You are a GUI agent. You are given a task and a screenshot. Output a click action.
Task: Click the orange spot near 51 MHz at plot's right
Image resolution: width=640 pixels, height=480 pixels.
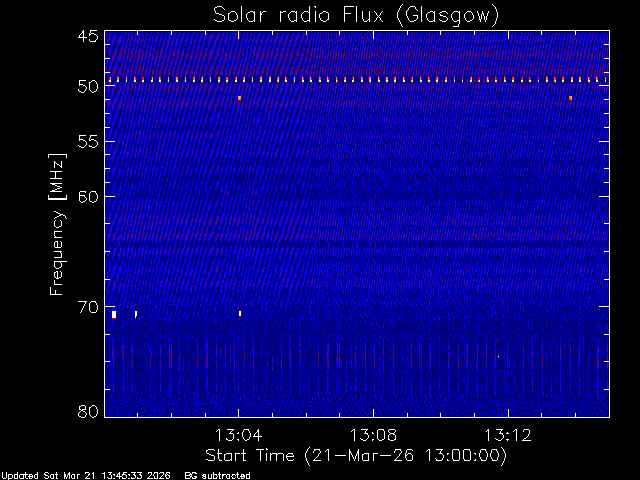[571, 98]
